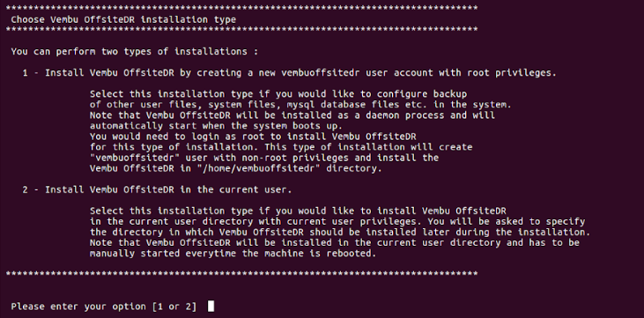Click the asterisk row below the heading
The width and height of the screenshot is (644, 318).
point(242,29)
